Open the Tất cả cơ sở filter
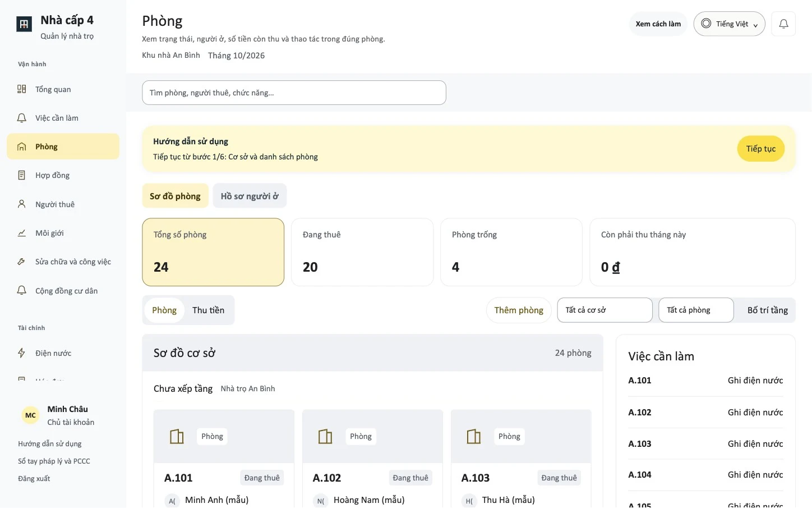The height and width of the screenshot is (508, 812). (x=605, y=310)
